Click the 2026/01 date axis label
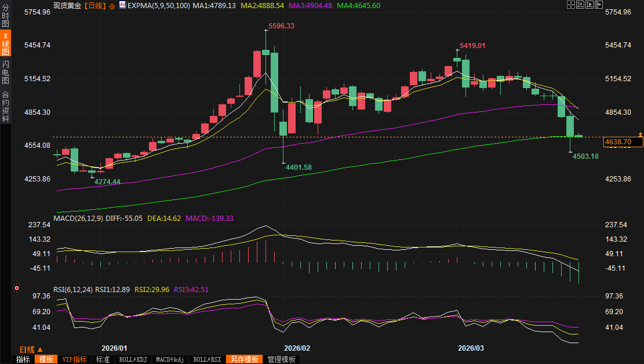Viewport: 644px width, 364px height. coord(114,348)
